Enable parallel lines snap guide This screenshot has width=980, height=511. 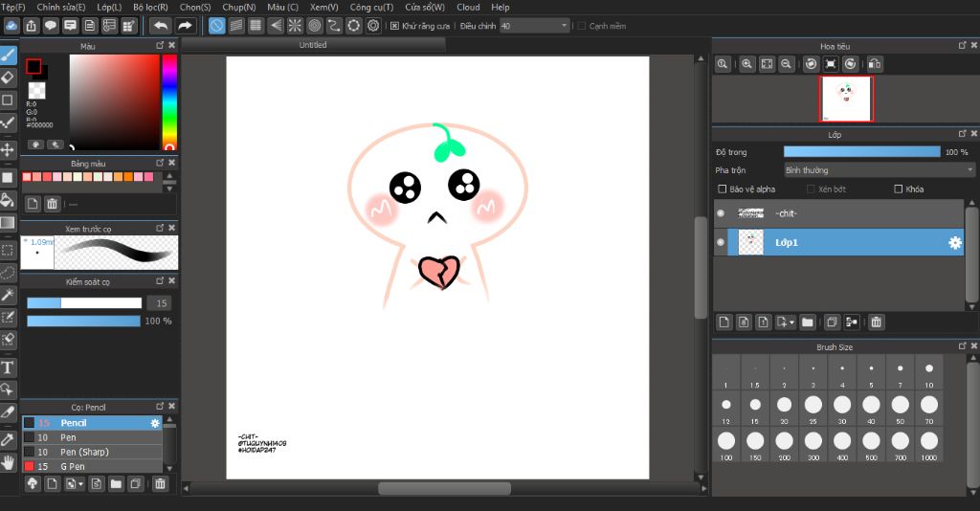click(236, 26)
